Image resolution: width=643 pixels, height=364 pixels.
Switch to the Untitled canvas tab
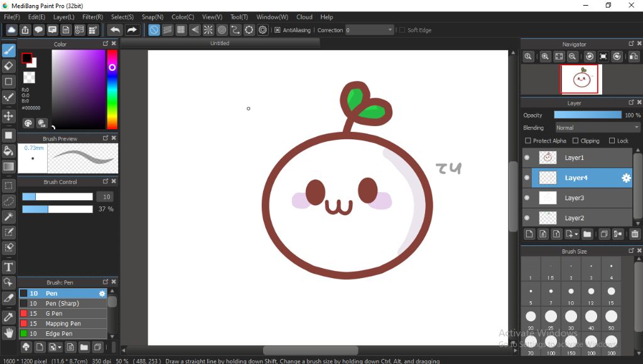pos(220,43)
